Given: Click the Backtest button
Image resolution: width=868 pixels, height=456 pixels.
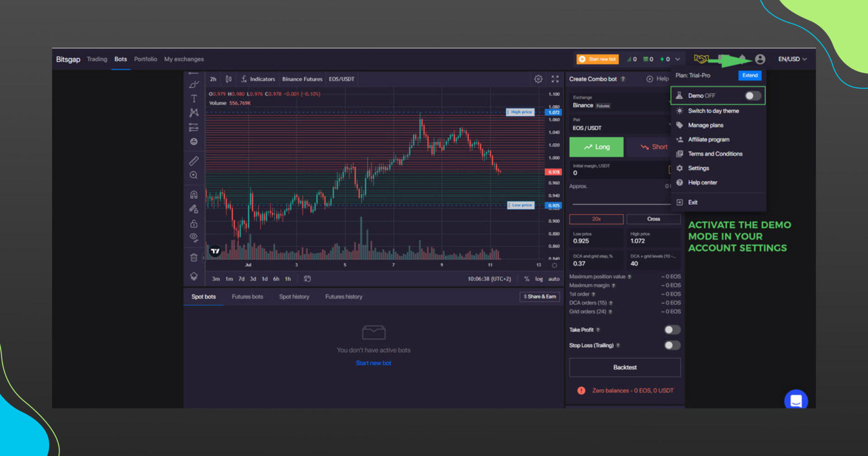Looking at the screenshot, I should [625, 367].
